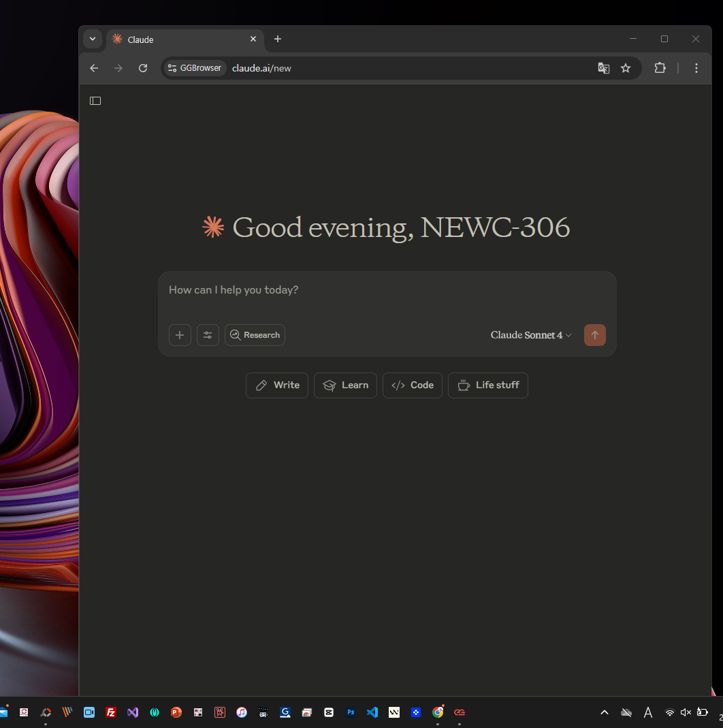Open the browser three-dot menu
This screenshot has width=723, height=728.
tap(696, 68)
